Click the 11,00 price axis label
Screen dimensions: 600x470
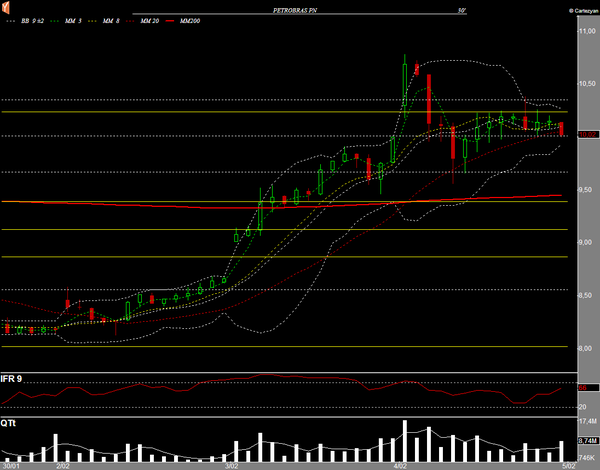(587, 31)
